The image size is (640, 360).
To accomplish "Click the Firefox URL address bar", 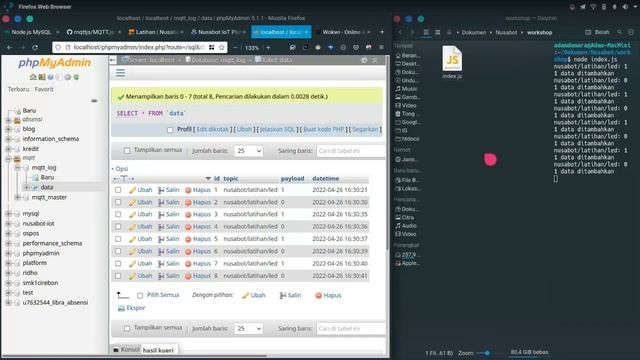I will (x=140, y=47).
